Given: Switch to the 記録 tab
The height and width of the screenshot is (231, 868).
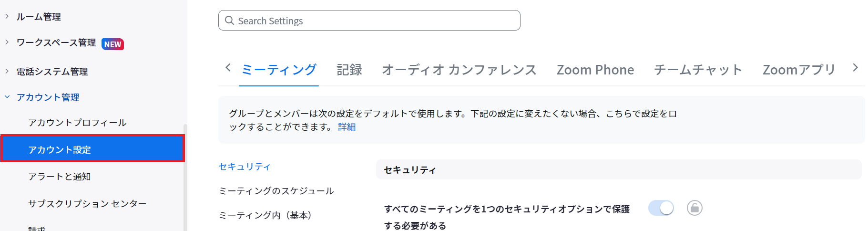Looking at the screenshot, I should pyautogui.click(x=349, y=70).
